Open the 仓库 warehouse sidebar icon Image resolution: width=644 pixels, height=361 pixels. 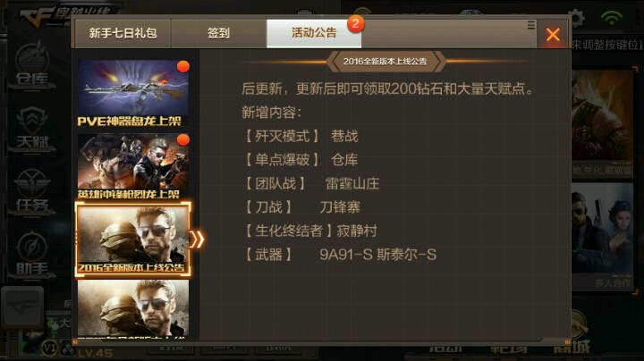coord(31,65)
